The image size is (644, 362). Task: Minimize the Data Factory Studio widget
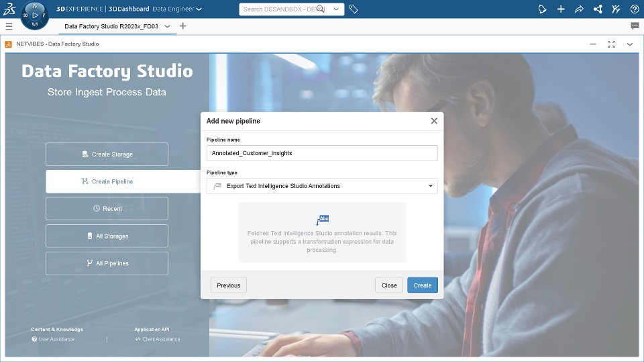592,44
